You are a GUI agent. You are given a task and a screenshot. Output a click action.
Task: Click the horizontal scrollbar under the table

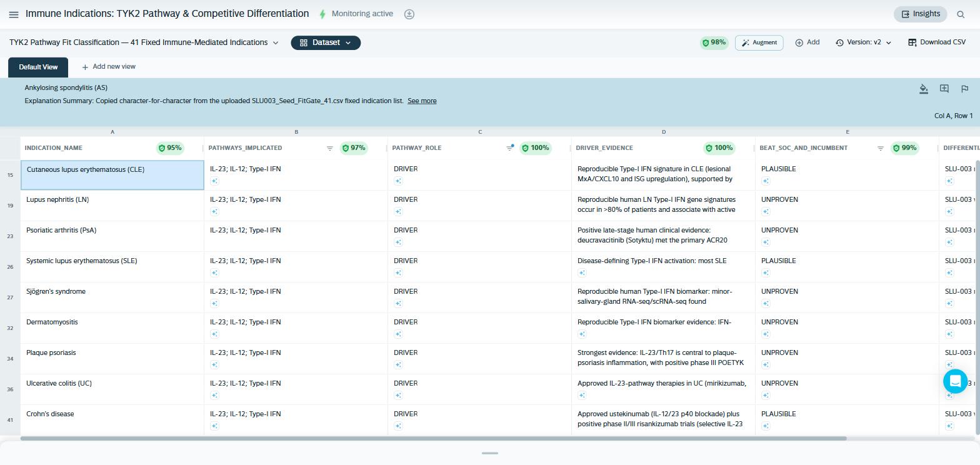click(433, 438)
